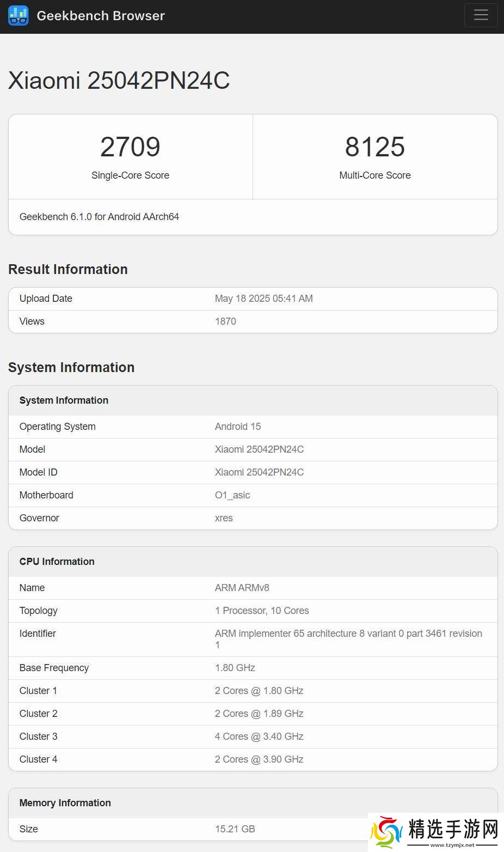
Task: Click the 8125 multi-core score
Action: (x=375, y=147)
